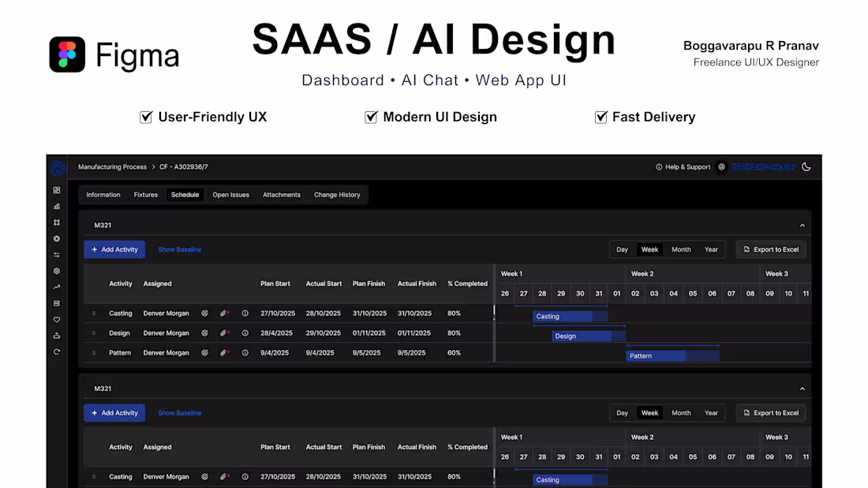
Task: Click the refresh icon at the sidebar bottom
Action: [x=56, y=352]
